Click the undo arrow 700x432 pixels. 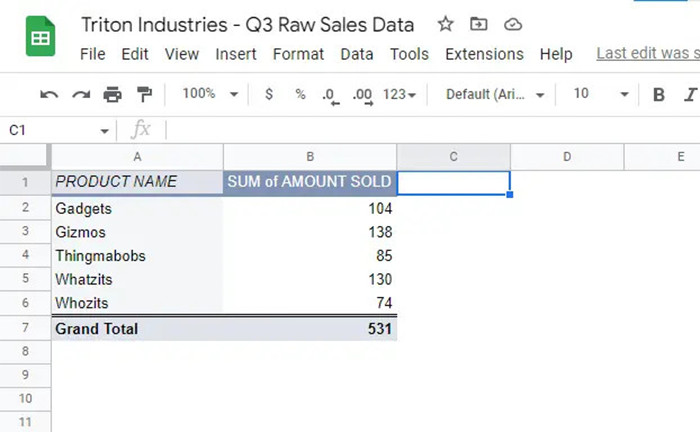tap(49, 94)
